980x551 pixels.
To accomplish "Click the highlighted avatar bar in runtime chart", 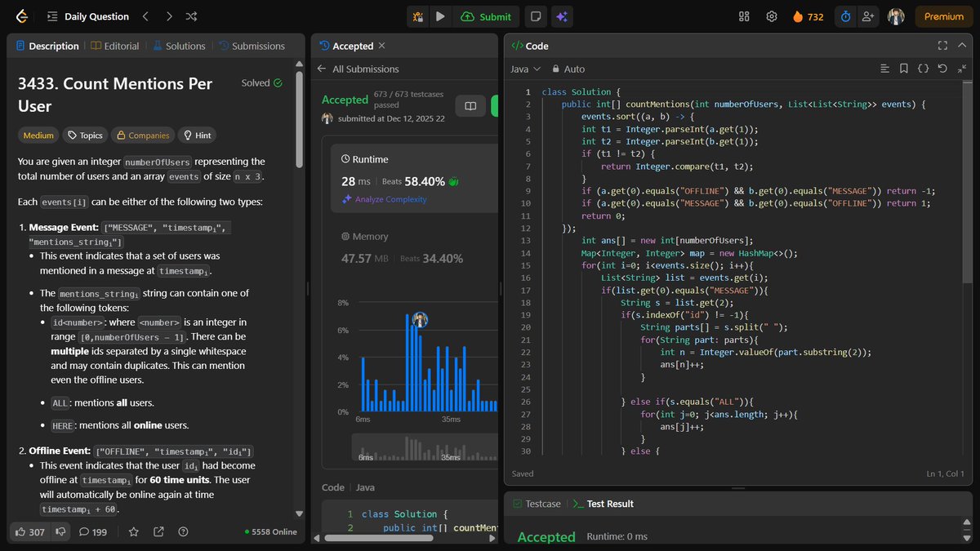I will tap(421, 319).
